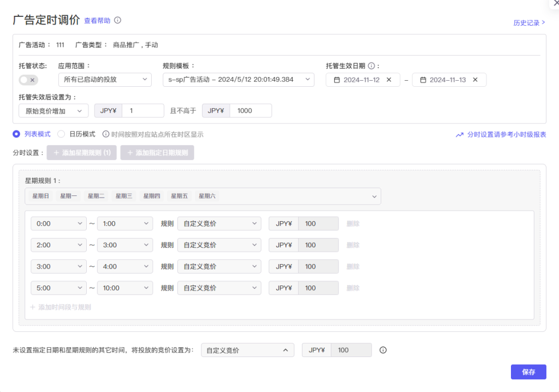The width and height of the screenshot is (559, 392).
Task: Select 列表模式 radio button
Action: pyautogui.click(x=16, y=134)
